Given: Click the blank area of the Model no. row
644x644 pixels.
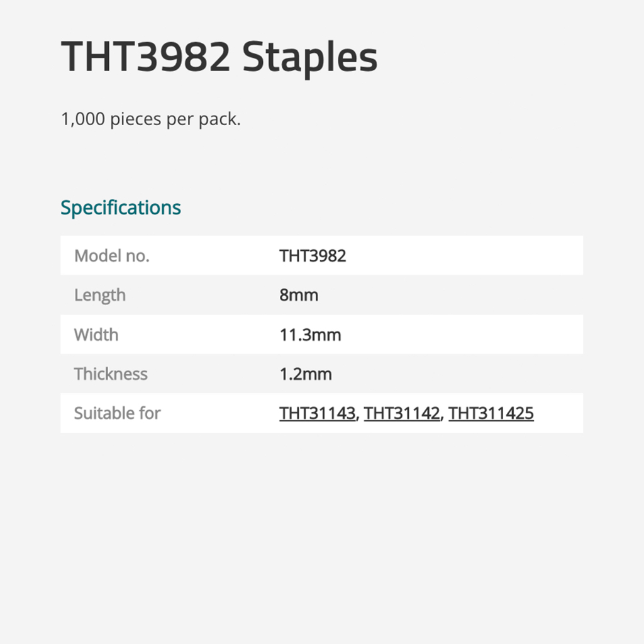Looking at the screenshot, I should [464, 256].
